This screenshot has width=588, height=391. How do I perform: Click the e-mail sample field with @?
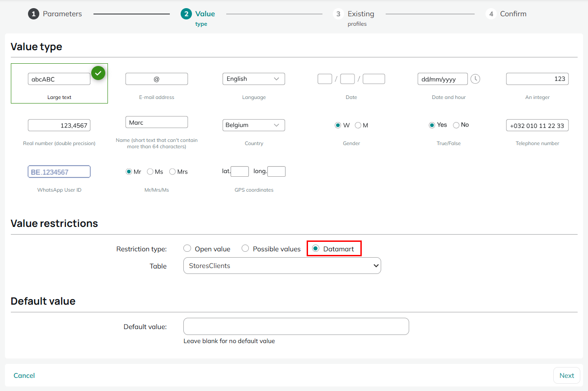click(157, 79)
